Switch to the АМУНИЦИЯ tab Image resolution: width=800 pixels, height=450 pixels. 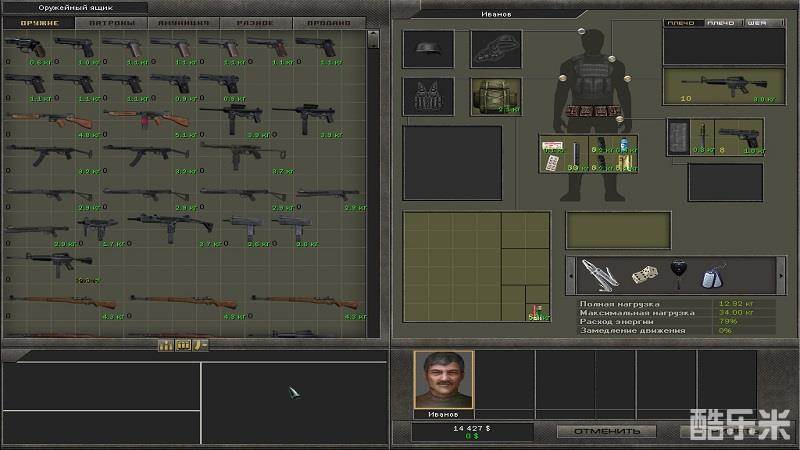tap(184, 23)
